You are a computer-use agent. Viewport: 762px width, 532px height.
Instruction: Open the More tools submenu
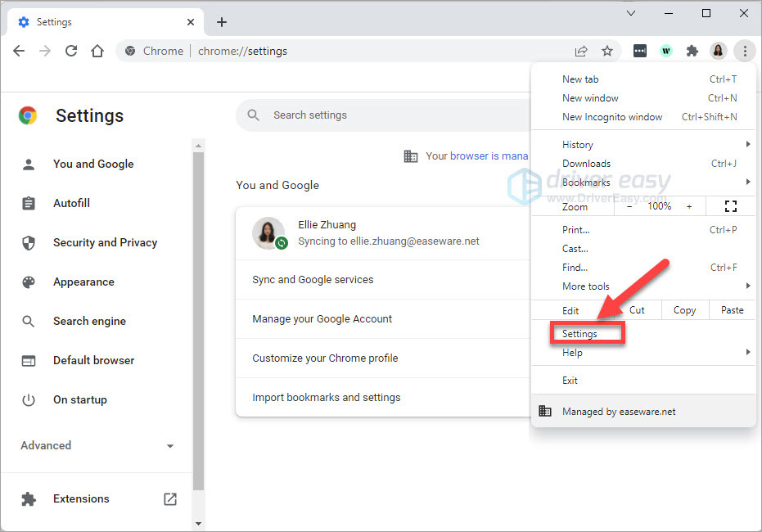584,286
